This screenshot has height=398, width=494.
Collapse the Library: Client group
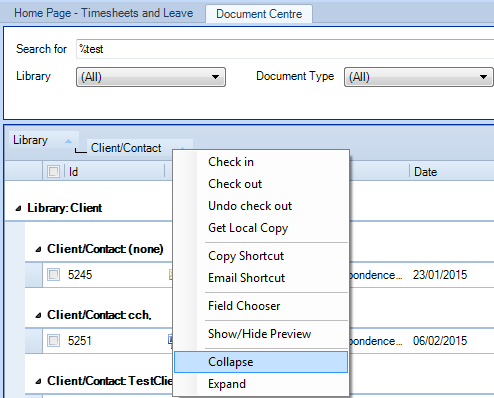click(x=18, y=209)
